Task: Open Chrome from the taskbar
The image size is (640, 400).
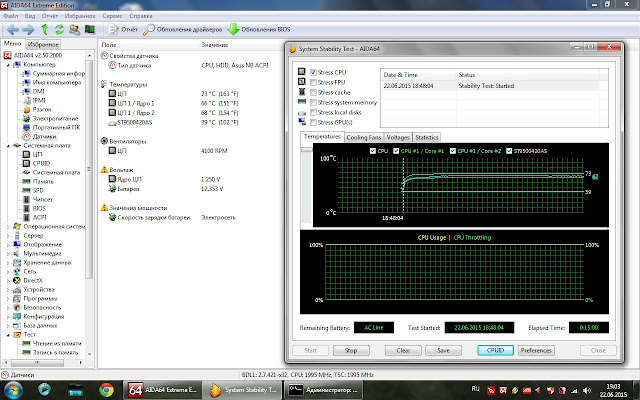Action: click(x=107, y=390)
